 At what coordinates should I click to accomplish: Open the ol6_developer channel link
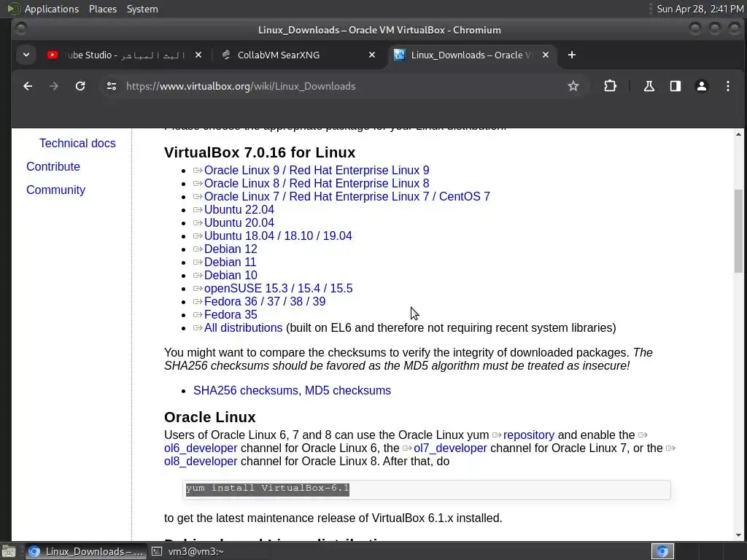point(201,448)
